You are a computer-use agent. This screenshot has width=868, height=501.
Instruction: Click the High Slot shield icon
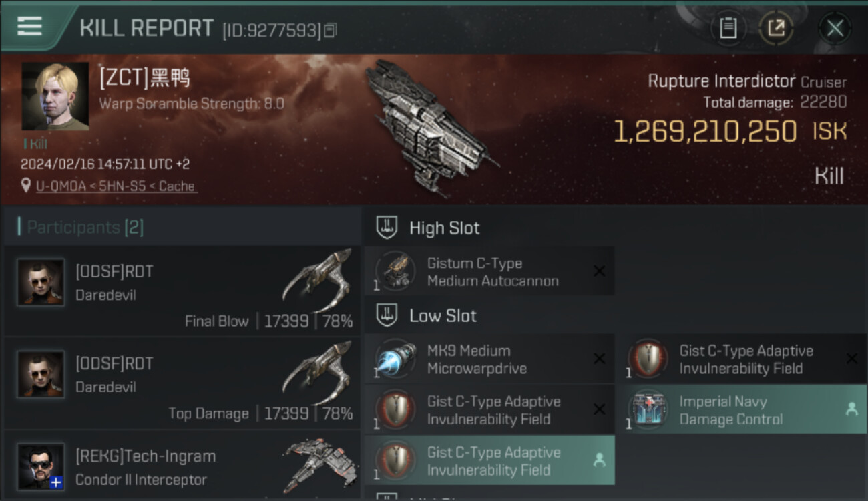tap(387, 228)
